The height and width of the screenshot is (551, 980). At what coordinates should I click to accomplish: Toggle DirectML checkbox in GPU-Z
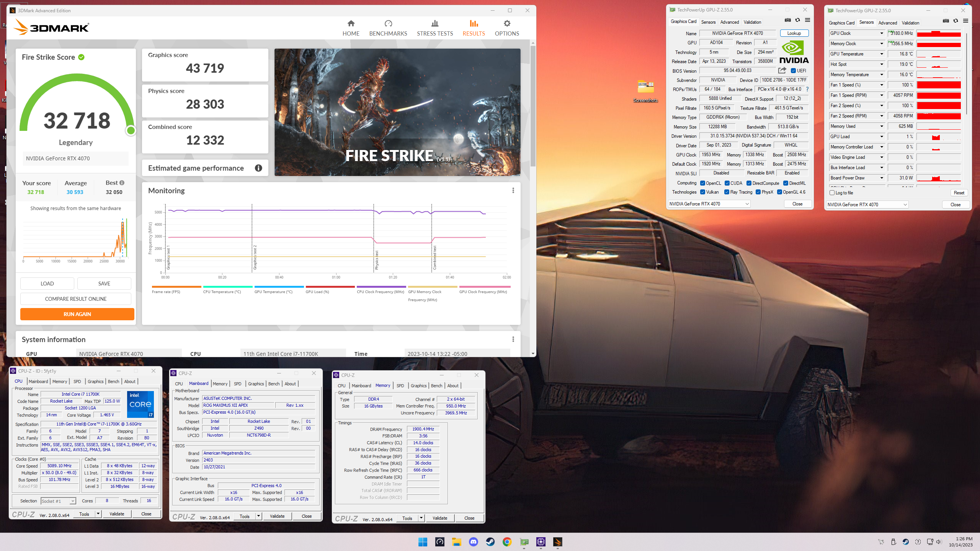click(786, 183)
